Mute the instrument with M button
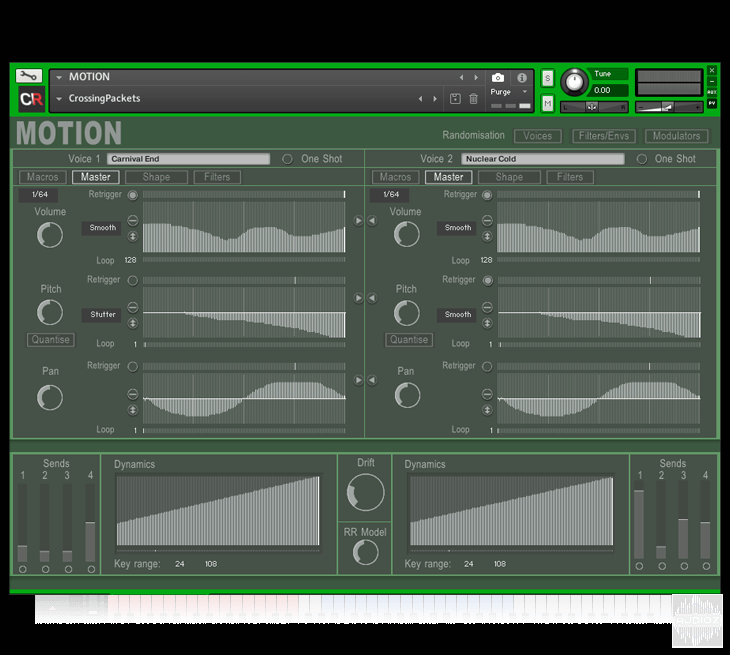730x655 pixels. tap(548, 103)
